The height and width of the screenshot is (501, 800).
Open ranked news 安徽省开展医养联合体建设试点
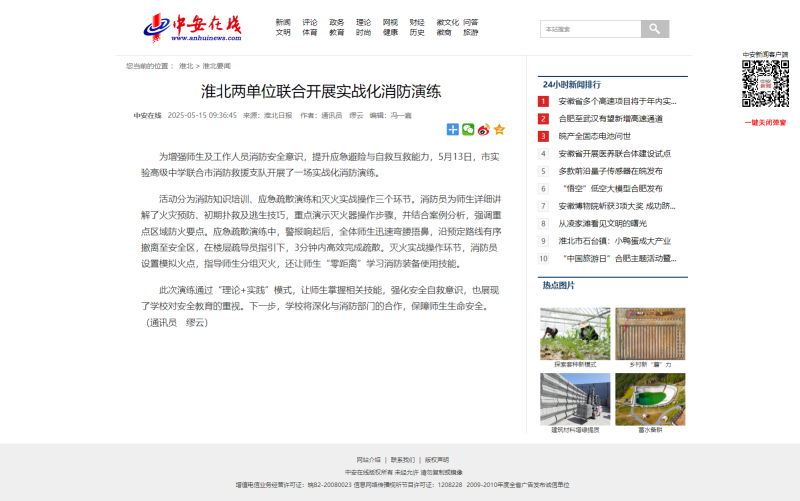tap(615, 154)
